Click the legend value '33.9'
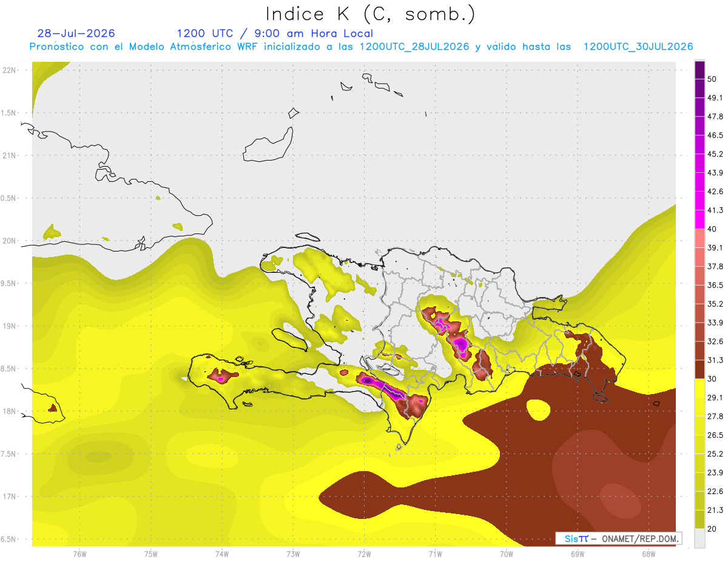The width and height of the screenshot is (728, 562). [x=715, y=323]
